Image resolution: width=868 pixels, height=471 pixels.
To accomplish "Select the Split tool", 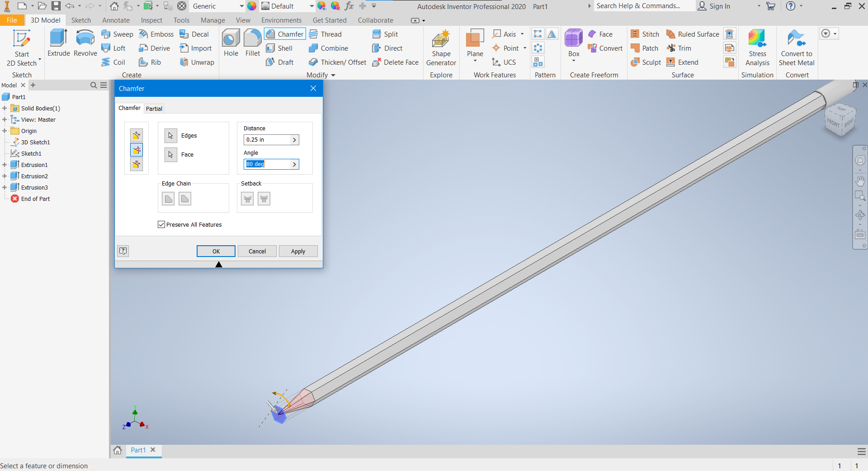I will (385, 34).
